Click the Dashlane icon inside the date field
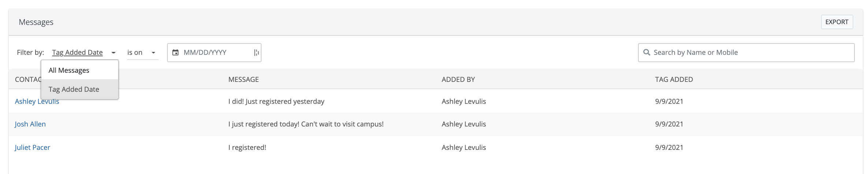The width and height of the screenshot is (868, 174). (256, 53)
